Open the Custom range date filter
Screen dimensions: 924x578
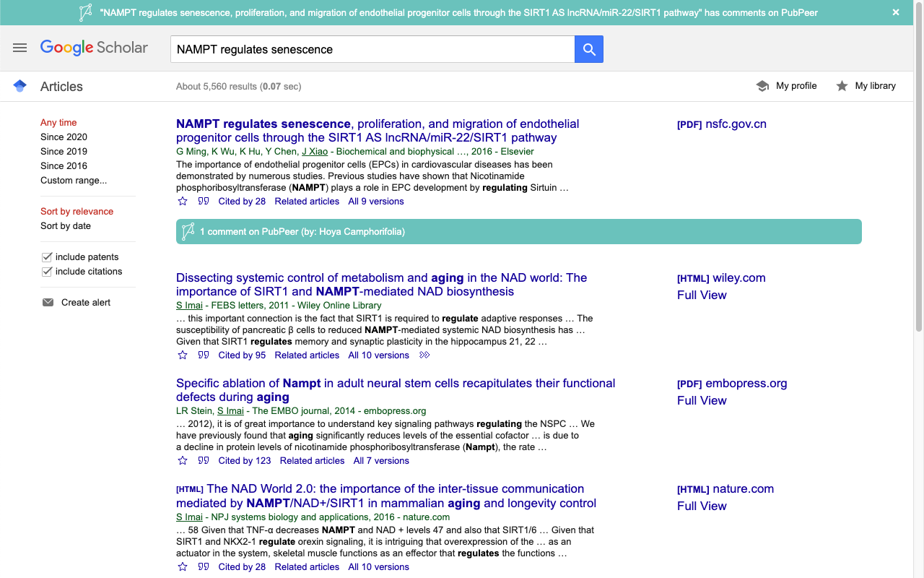(x=74, y=181)
